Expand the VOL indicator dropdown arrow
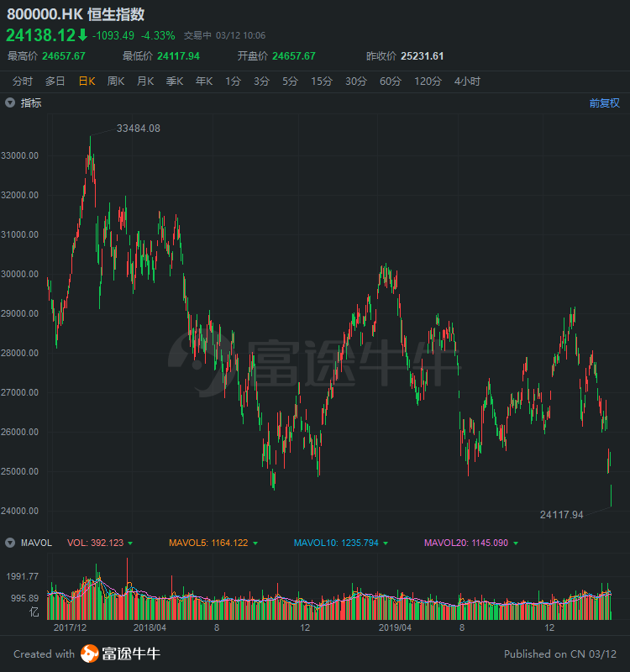Screen dimensions: 630x672 130,543
